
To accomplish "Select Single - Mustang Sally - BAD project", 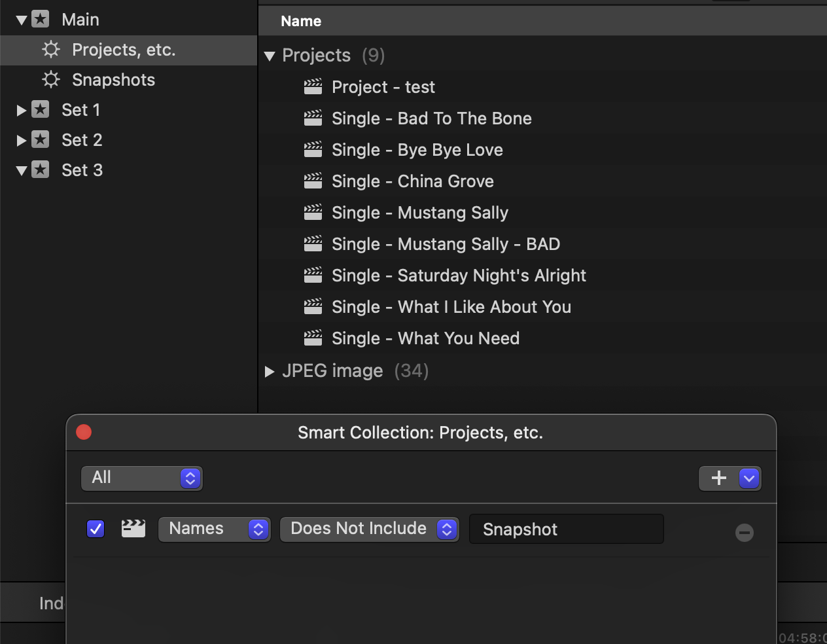I will (x=446, y=244).
